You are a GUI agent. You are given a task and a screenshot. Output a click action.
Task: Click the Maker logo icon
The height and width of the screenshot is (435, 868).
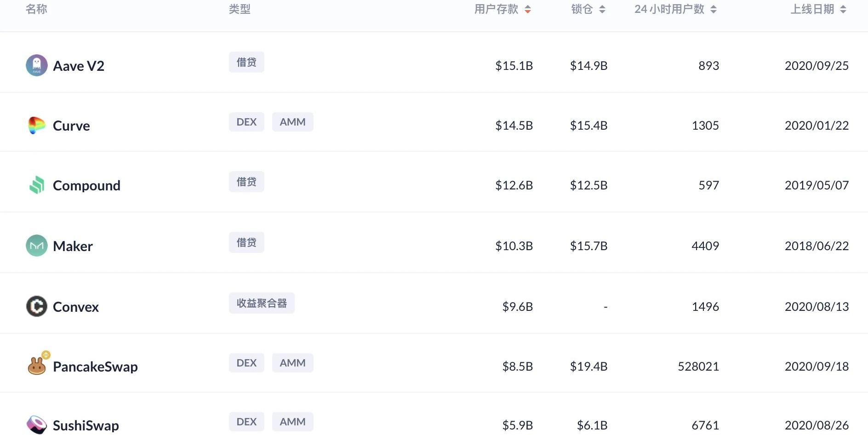[37, 246]
